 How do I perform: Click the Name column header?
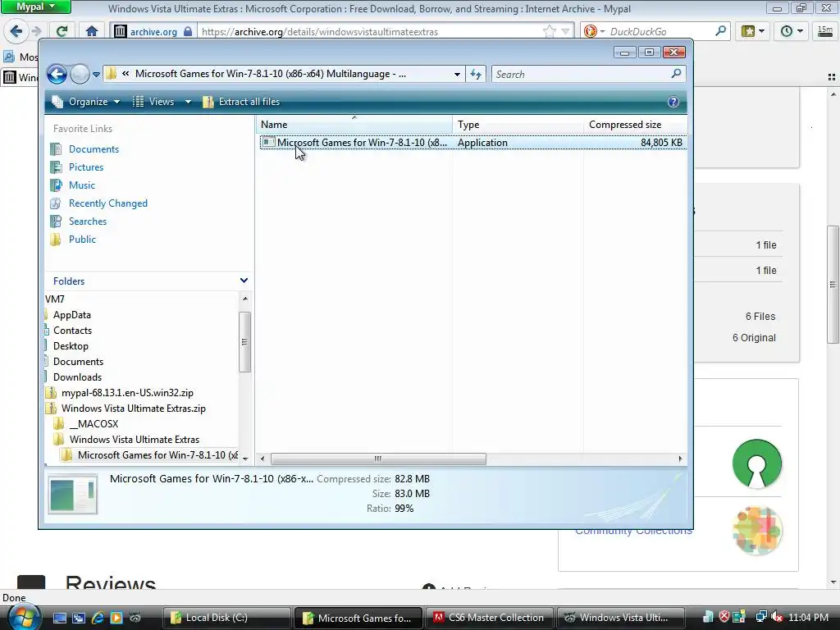pyautogui.click(x=354, y=125)
